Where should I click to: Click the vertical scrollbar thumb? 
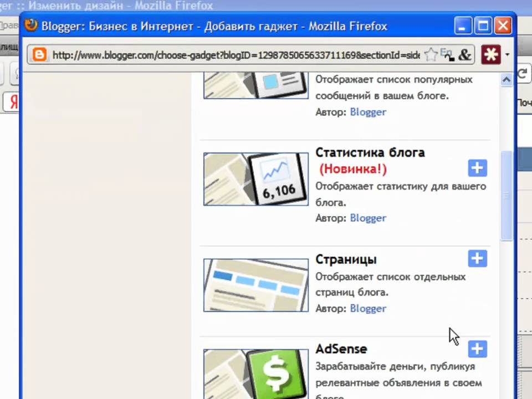(x=506, y=196)
